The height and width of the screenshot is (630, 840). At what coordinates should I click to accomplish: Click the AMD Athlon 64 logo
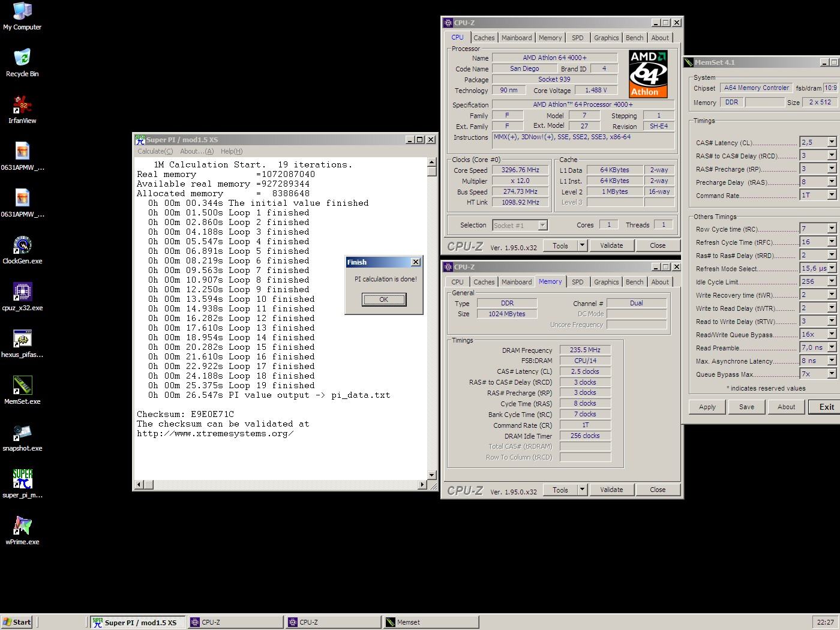[x=648, y=74]
